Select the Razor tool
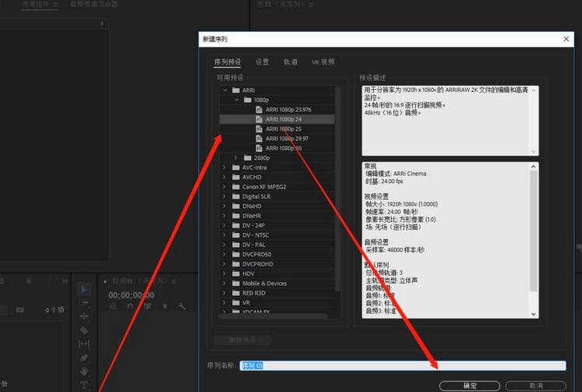Viewport: 582px width, 392px height. (x=84, y=330)
